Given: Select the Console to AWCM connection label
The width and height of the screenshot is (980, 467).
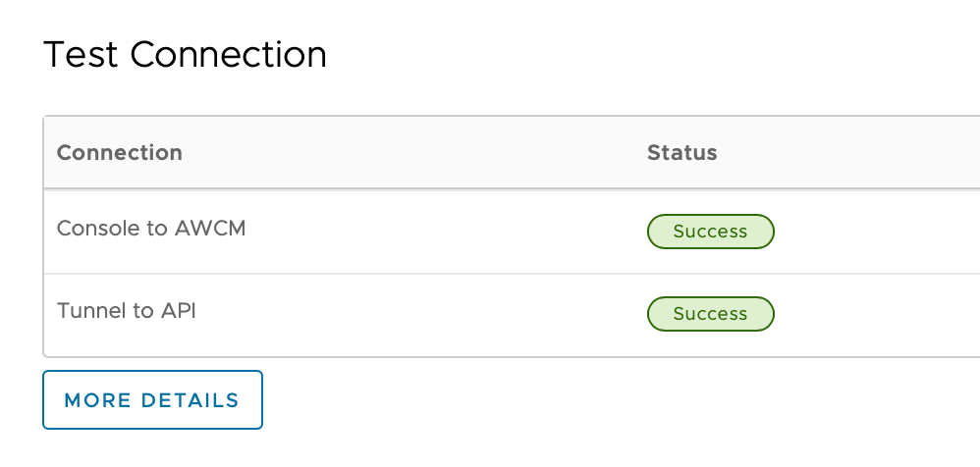Looking at the screenshot, I should pos(151,229).
